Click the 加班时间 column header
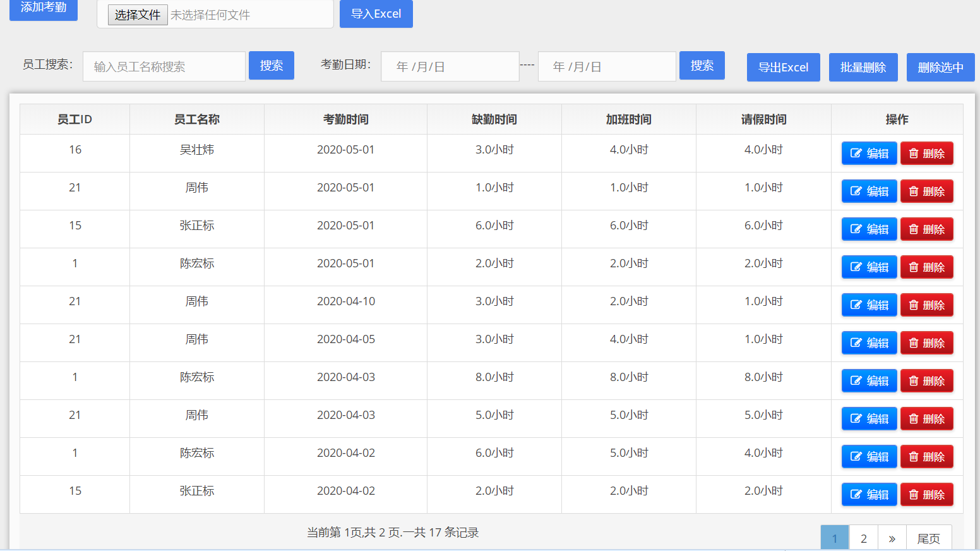This screenshot has width=980, height=551. pos(629,119)
